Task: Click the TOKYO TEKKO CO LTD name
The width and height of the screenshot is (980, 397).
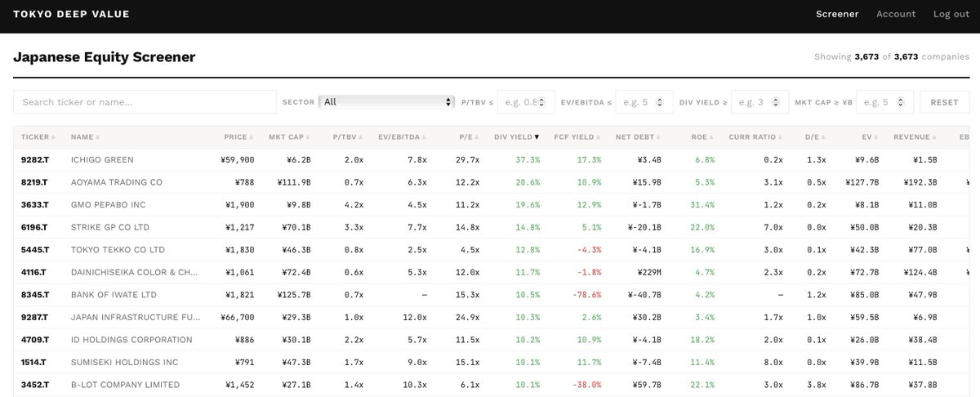Action: (x=118, y=249)
